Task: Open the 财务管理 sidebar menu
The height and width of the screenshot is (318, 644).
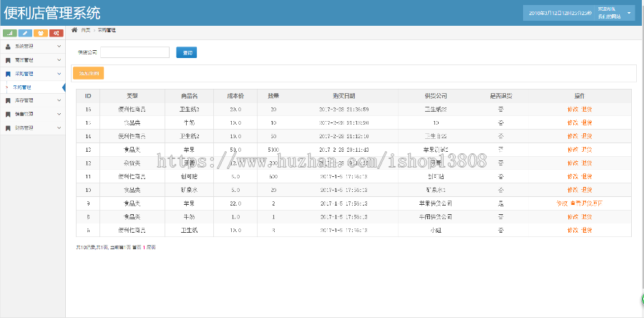Action: click(x=33, y=127)
